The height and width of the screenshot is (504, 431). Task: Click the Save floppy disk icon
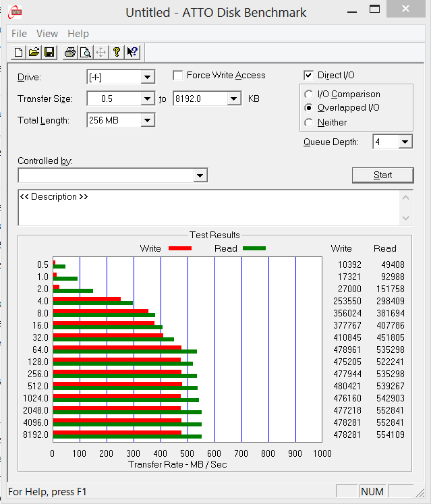click(49, 53)
